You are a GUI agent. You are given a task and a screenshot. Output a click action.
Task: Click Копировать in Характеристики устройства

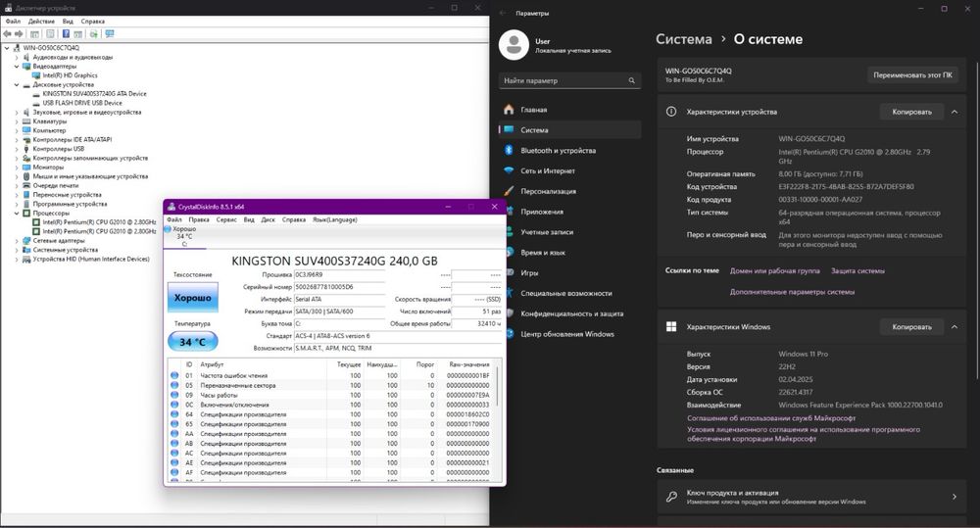click(911, 112)
